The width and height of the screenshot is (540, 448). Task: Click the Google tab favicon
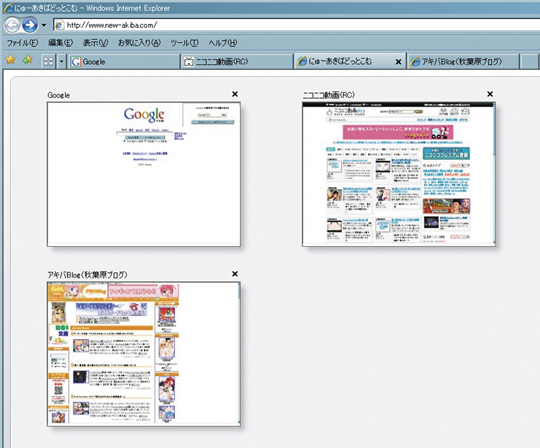[x=75, y=62]
